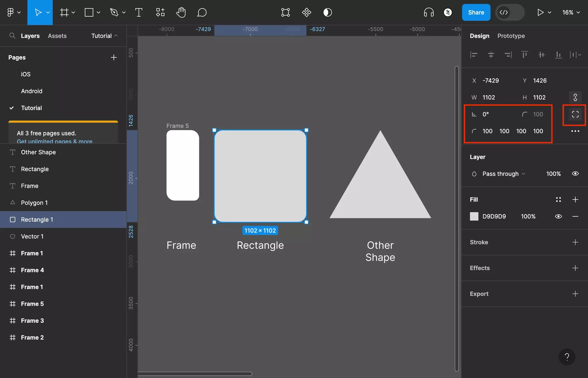Click Align left icon
The width and height of the screenshot is (588, 378).
click(474, 55)
